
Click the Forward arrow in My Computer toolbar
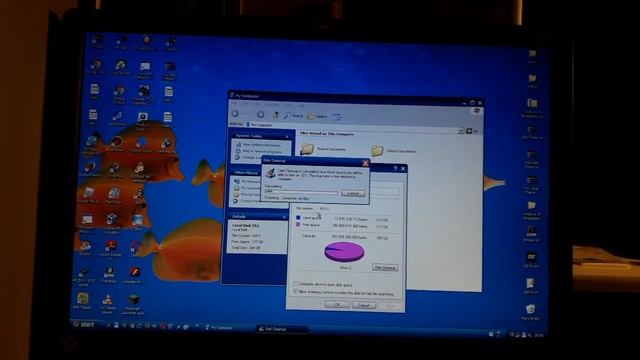[x=260, y=115]
